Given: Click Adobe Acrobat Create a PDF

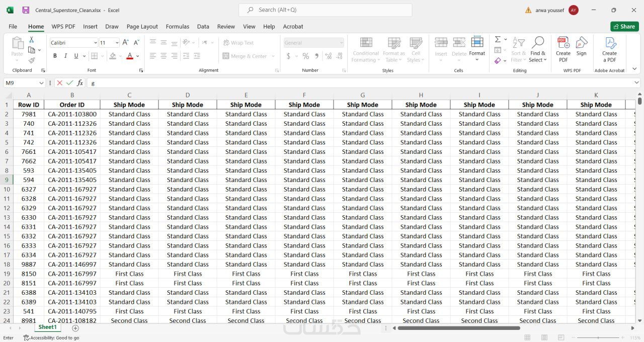Looking at the screenshot, I should click(609, 49).
